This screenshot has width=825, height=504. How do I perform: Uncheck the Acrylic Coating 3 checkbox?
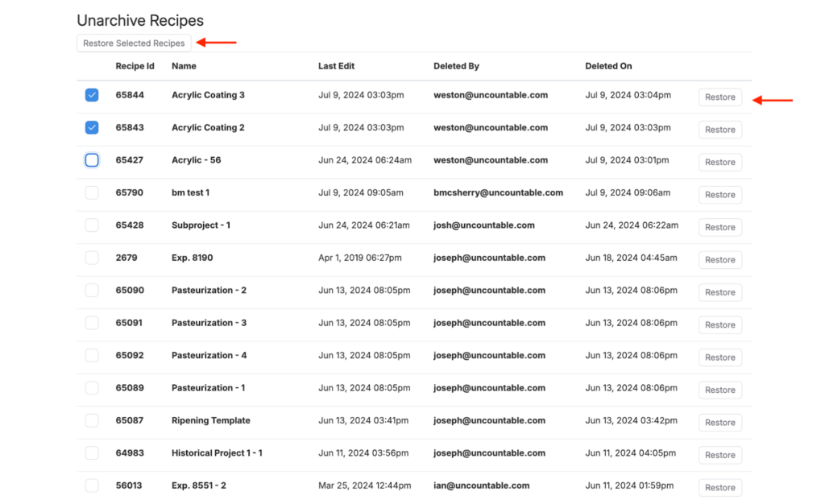(92, 95)
